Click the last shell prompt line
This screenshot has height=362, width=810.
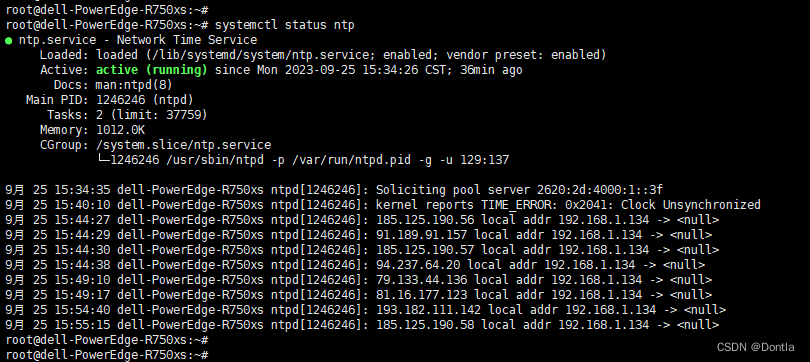pyautogui.click(x=107, y=355)
